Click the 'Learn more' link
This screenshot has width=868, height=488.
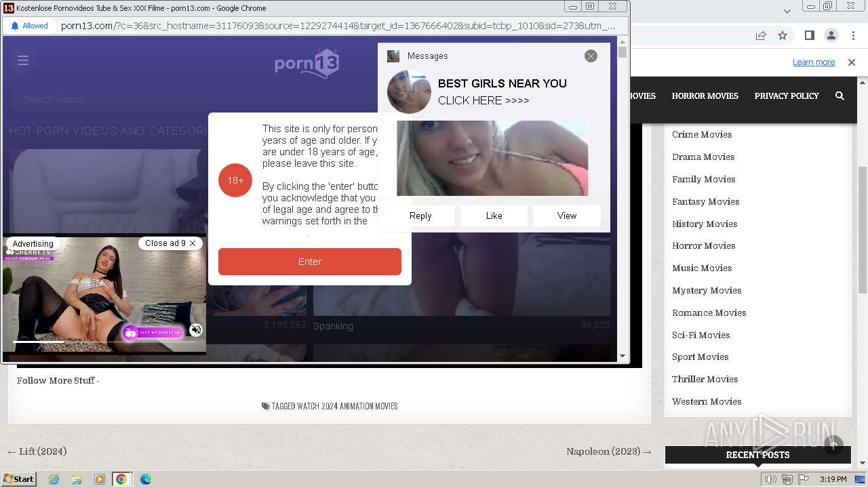point(814,62)
